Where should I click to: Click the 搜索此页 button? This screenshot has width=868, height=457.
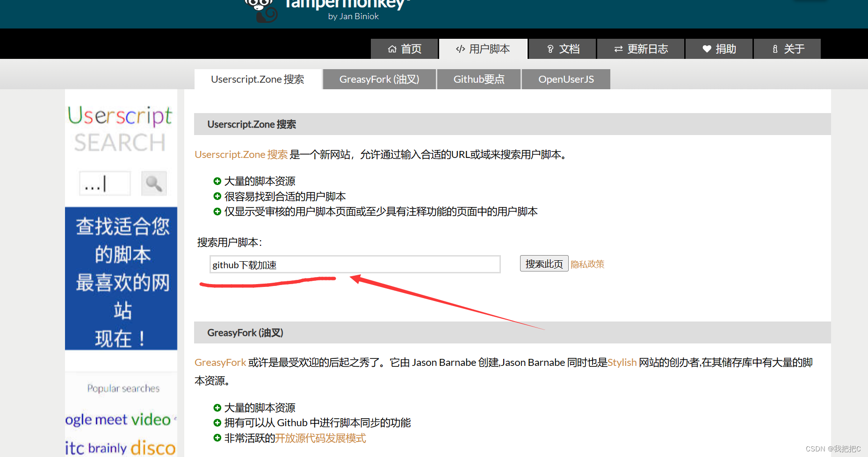[544, 264]
